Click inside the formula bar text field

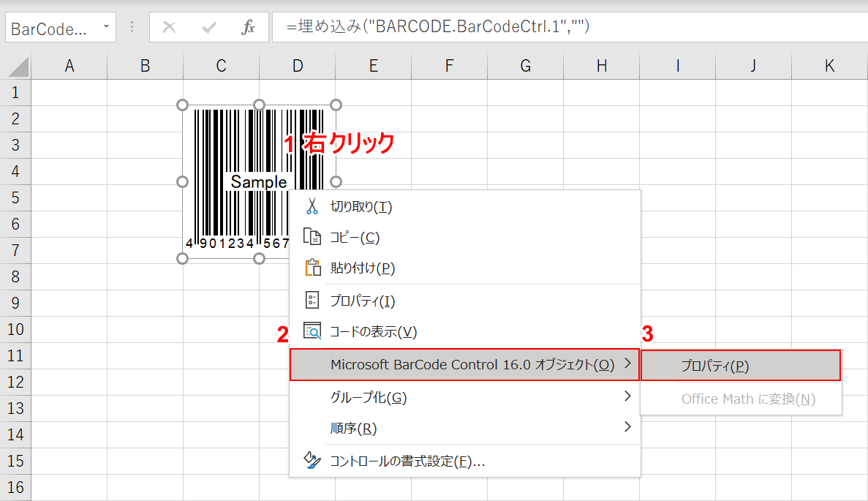coord(570,27)
